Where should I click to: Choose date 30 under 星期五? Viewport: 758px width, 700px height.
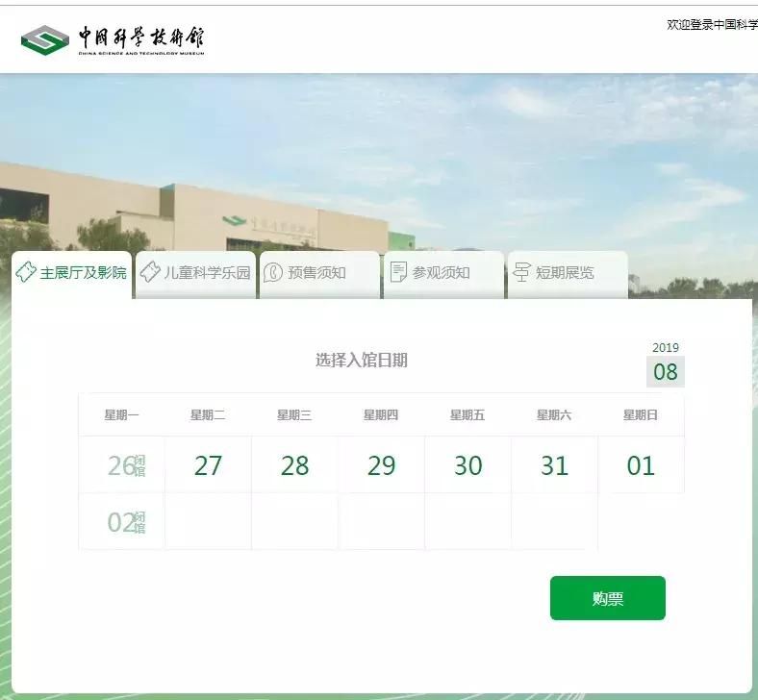tap(467, 465)
